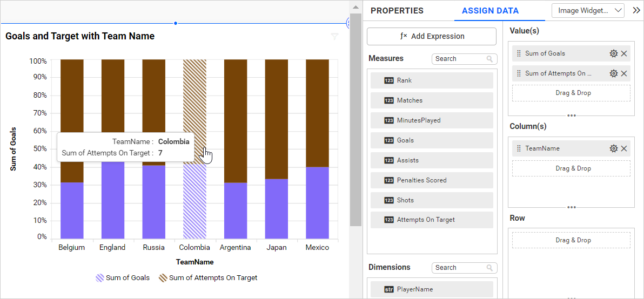Open settings gear for Sum of Goals
The height and width of the screenshot is (299, 644).
tap(613, 53)
